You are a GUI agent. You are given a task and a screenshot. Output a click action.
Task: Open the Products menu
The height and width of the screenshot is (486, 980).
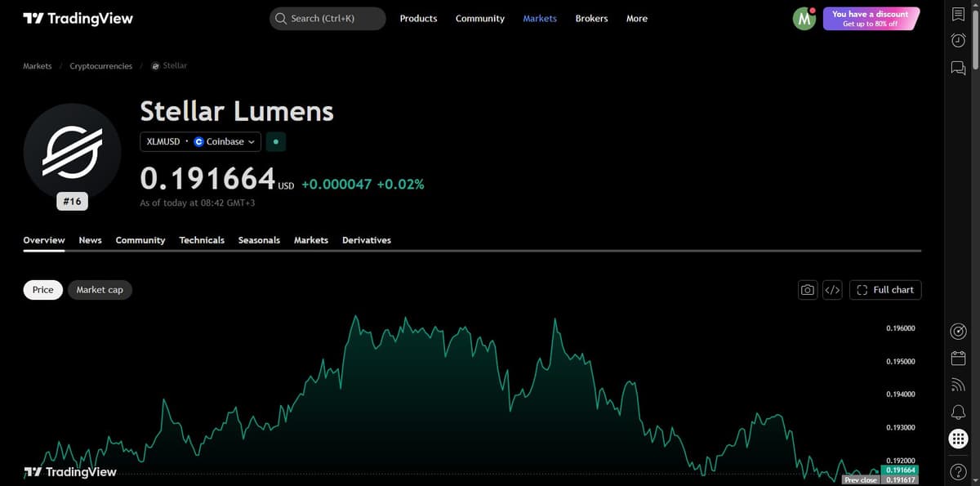click(x=418, y=18)
